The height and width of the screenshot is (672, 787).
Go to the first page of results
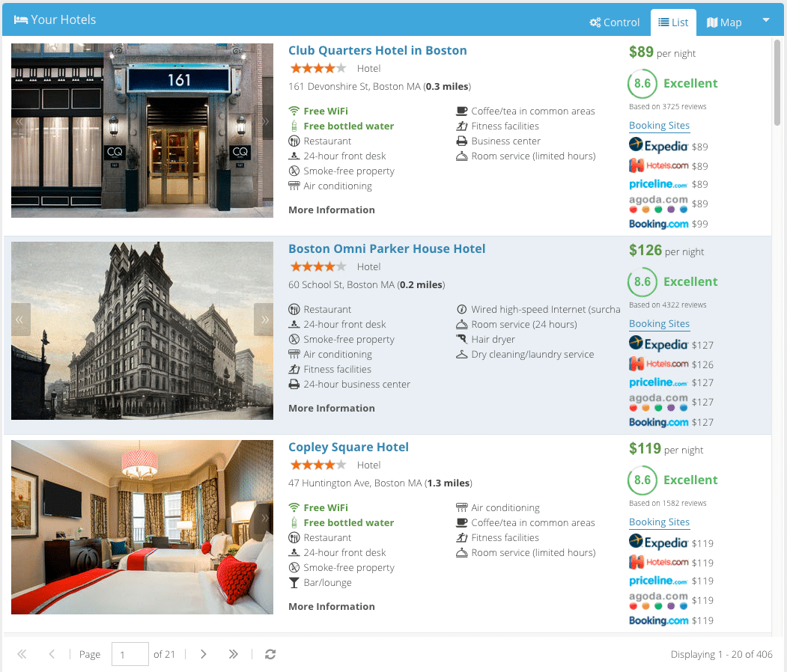click(x=22, y=654)
